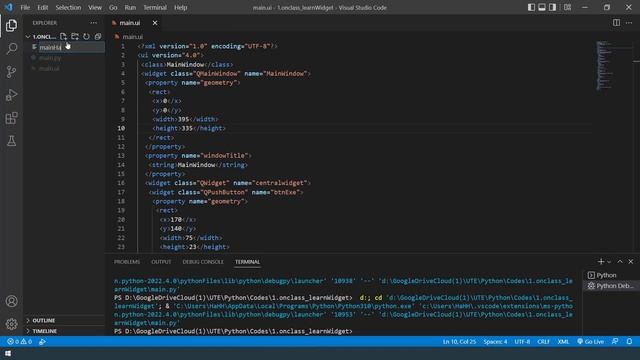The image size is (640, 360).
Task: Change XML language mode
Action: coord(563,342)
